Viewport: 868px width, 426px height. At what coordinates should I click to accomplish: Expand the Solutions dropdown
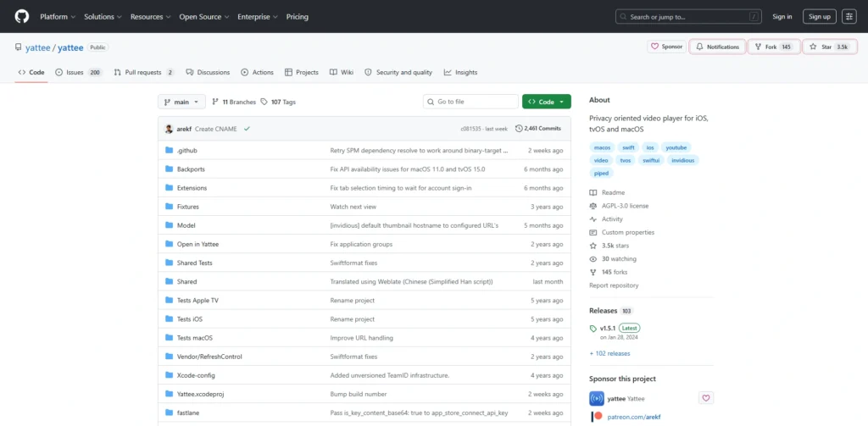(103, 17)
